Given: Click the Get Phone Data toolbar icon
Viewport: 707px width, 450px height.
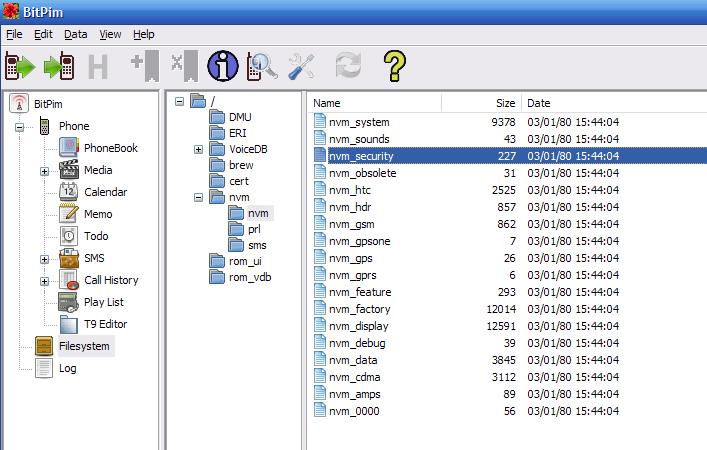Looking at the screenshot, I should coord(20,66).
